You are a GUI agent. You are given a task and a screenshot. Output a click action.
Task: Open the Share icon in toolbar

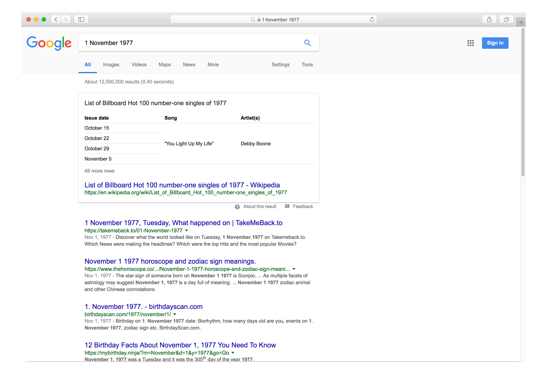click(489, 19)
